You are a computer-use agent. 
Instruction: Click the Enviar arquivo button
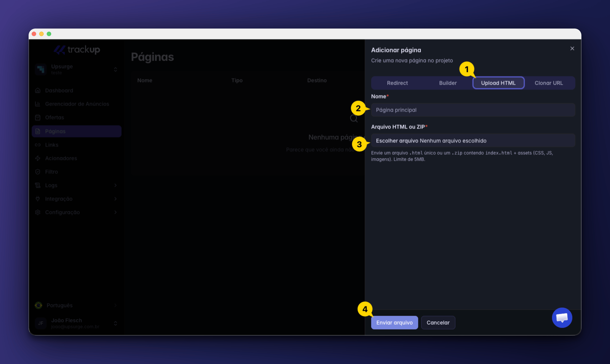point(394,323)
